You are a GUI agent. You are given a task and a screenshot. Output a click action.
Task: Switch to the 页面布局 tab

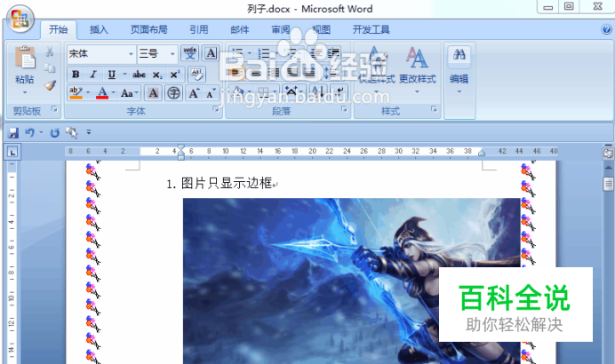(148, 30)
